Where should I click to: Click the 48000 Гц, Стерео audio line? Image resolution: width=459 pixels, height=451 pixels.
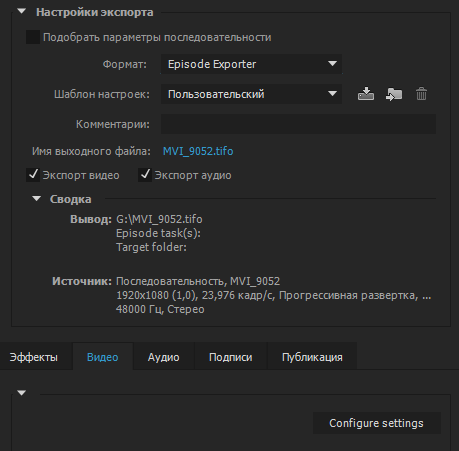[x=160, y=309]
